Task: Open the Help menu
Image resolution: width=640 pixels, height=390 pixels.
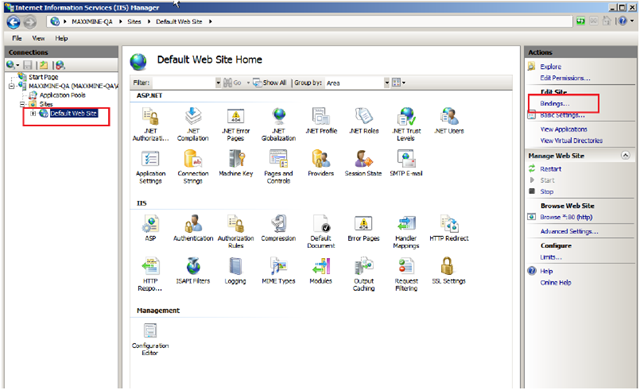Action: click(x=62, y=38)
